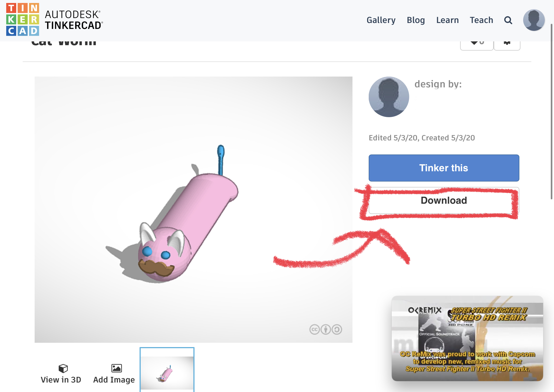Open the user profile avatar menu
Screen dimensions: 554x392
[x=534, y=20]
